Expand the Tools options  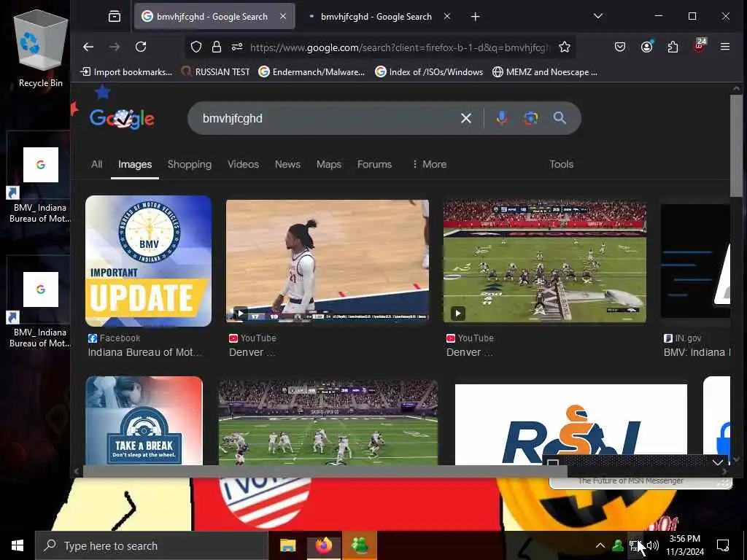(561, 164)
